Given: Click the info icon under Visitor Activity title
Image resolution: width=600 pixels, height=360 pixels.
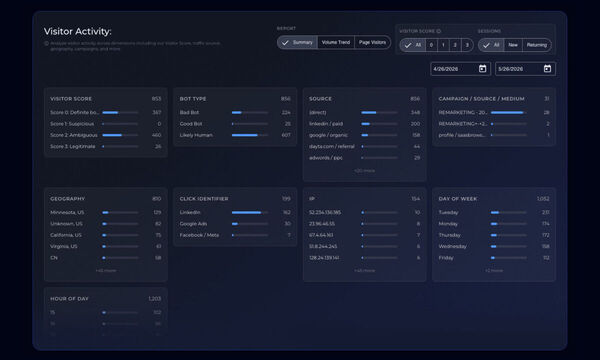Looking at the screenshot, I should click(46, 44).
